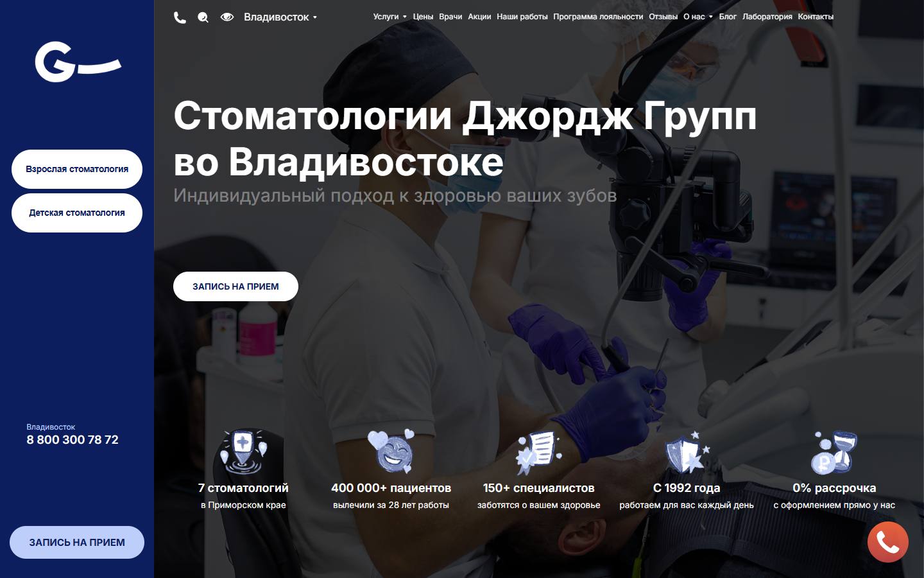
Task: Call the 8 800 300 78 72 number
Action: coord(73,440)
